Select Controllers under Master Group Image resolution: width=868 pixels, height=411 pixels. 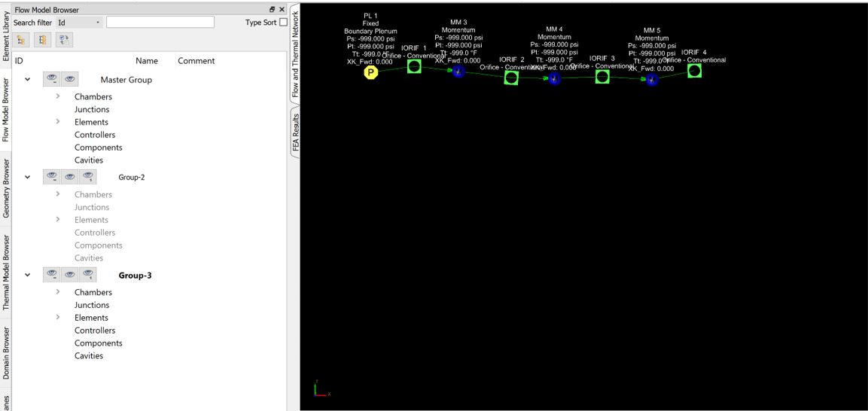[95, 135]
